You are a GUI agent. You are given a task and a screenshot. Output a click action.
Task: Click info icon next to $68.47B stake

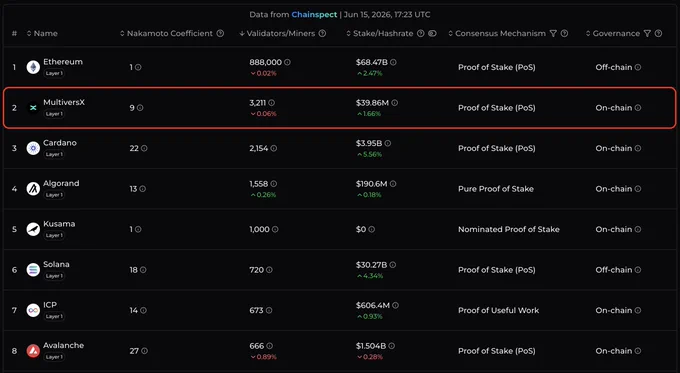point(393,62)
